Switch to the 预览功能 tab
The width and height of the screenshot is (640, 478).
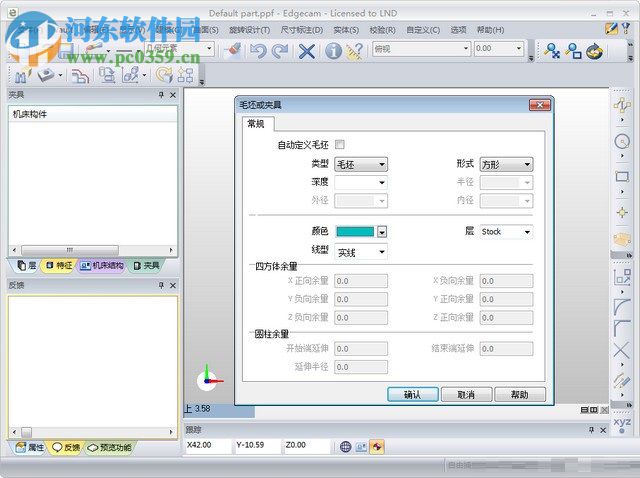tap(110, 448)
